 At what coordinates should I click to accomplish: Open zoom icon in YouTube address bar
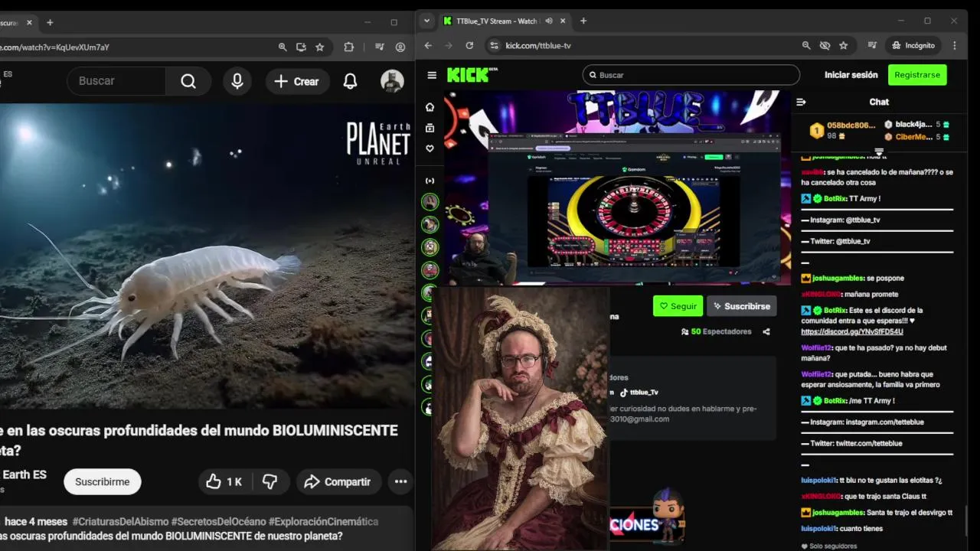click(x=283, y=47)
